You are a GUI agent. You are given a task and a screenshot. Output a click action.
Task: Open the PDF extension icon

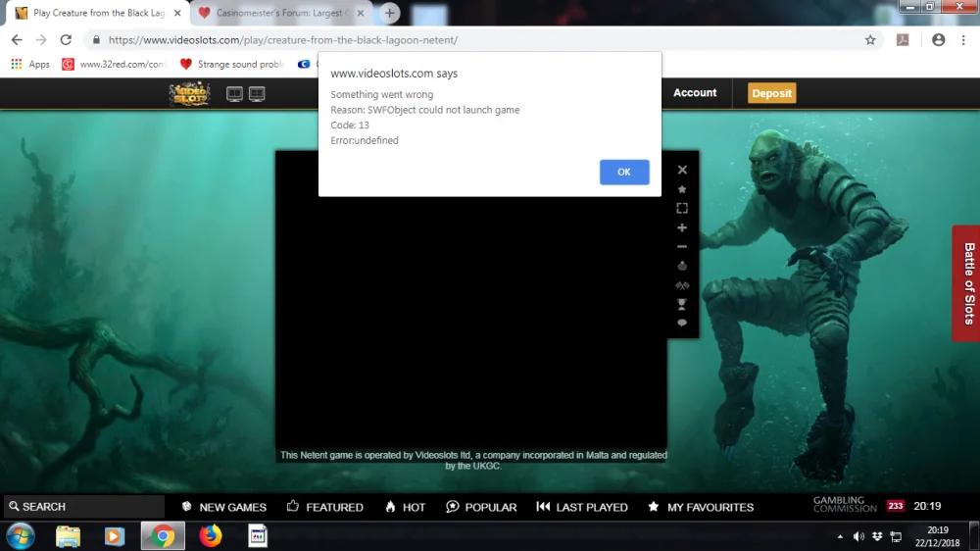pyautogui.click(x=903, y=40)
